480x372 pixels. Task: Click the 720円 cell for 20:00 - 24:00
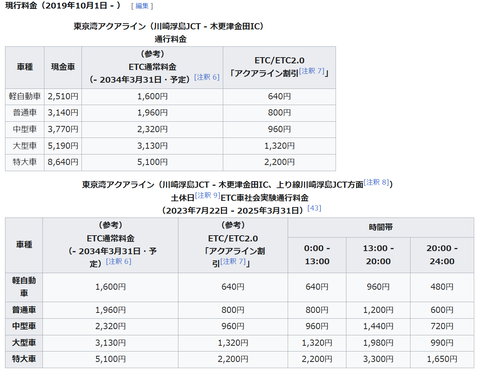(x=442, y=326)
